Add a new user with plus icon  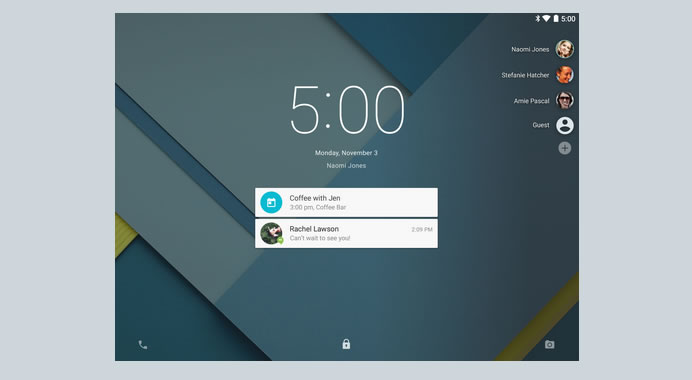pyautogui.click(x=564, y=148)
